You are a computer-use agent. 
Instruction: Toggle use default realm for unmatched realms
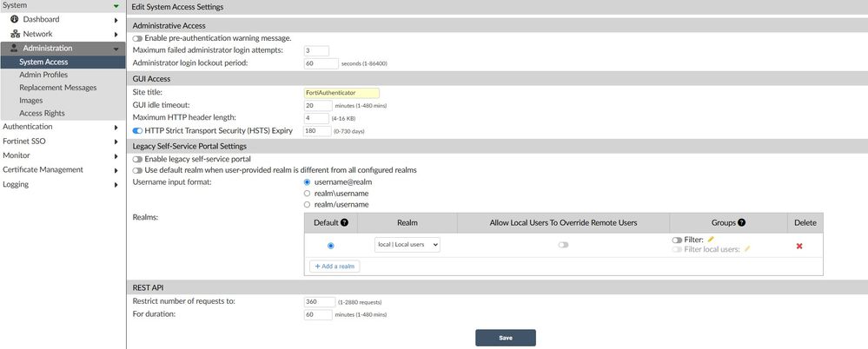click(137, 170)
